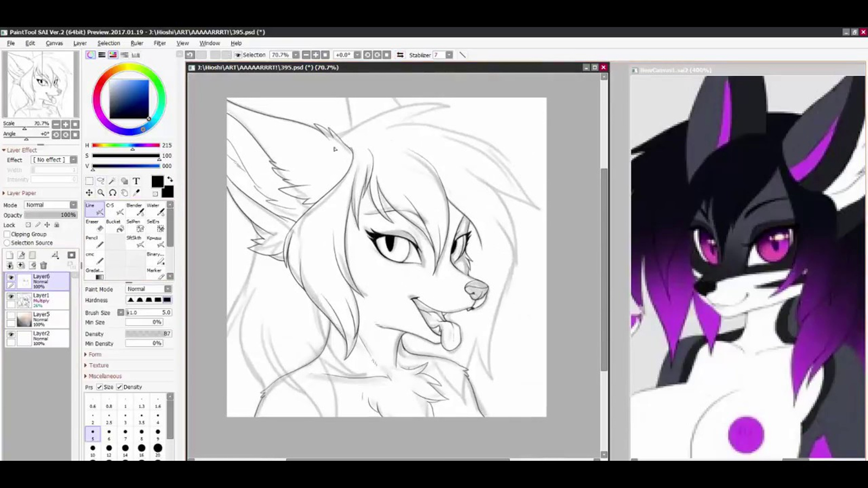Open the Paint Mode dropdown

[x=149, y=289]
